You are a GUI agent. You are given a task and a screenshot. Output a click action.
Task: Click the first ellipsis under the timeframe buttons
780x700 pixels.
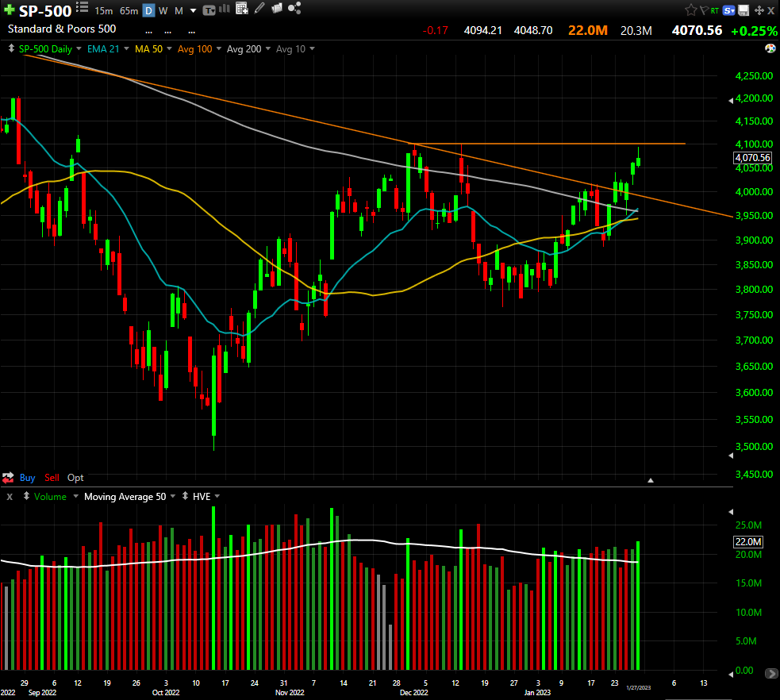(x=148, y=33)
